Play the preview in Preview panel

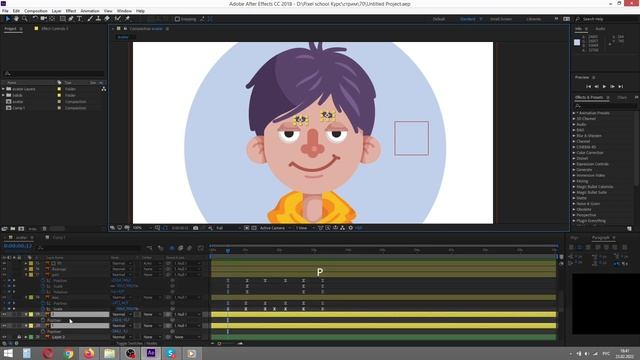coord(604,87)
